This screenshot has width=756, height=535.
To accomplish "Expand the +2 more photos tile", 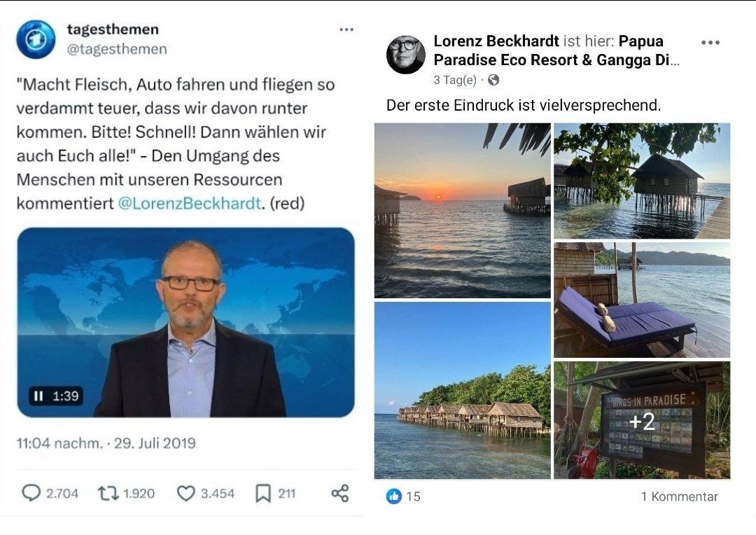I will coord(642,420).
